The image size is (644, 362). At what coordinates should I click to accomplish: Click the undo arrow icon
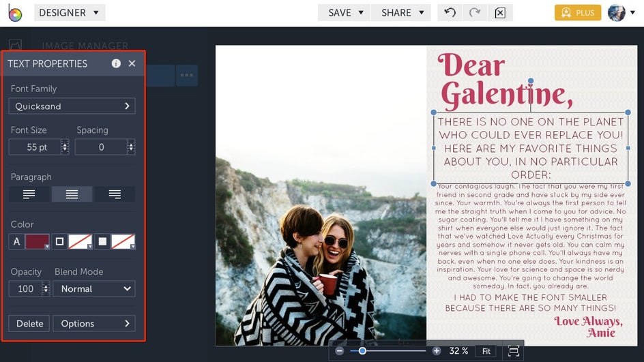(450, 13)
